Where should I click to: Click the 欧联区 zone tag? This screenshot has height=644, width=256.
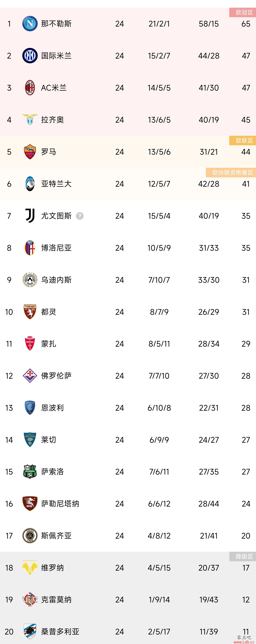pos(242,141)
